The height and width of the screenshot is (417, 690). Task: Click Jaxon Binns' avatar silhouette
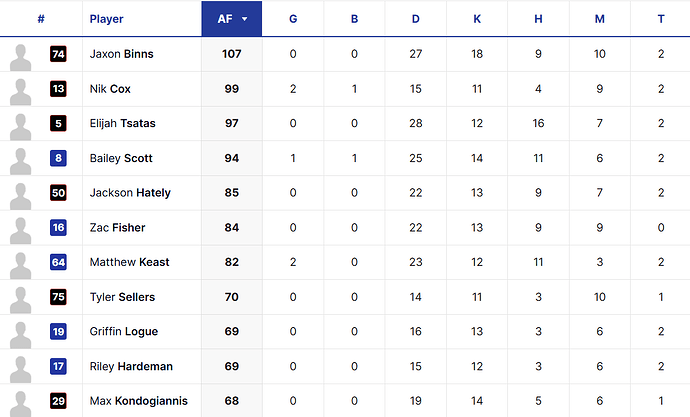click(x=21, y=58)
